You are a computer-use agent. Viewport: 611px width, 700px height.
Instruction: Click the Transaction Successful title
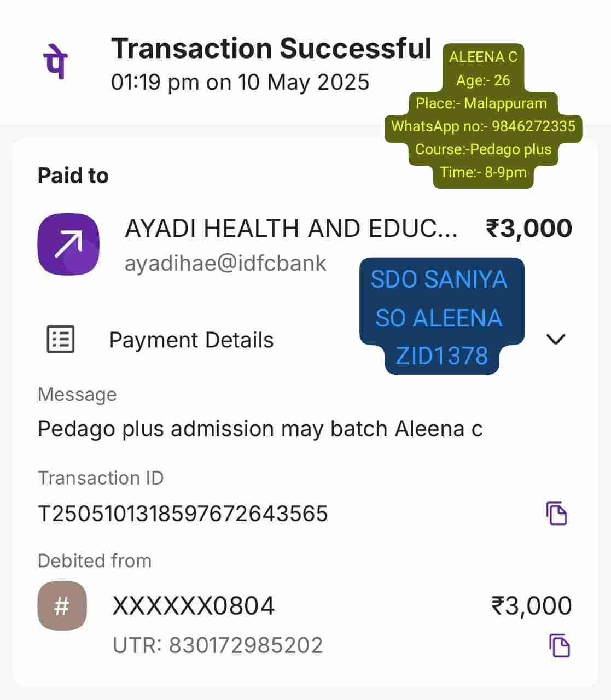point(271,48)
